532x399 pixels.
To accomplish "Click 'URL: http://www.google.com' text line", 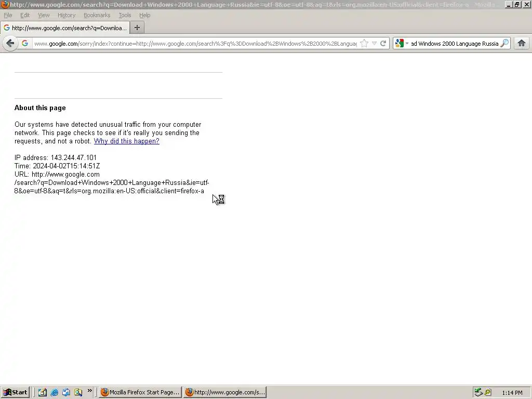I will tap(57, 175).
